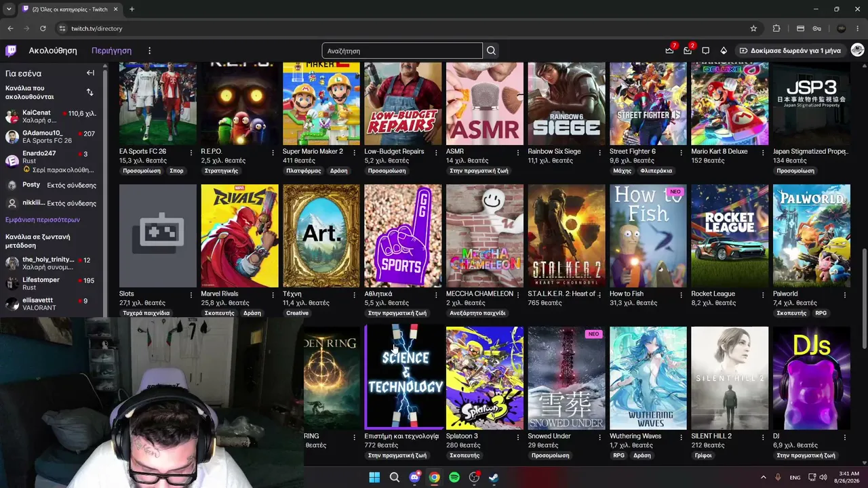
Task: Reload the twitch.tv page
Action: (x=43, y=28)
